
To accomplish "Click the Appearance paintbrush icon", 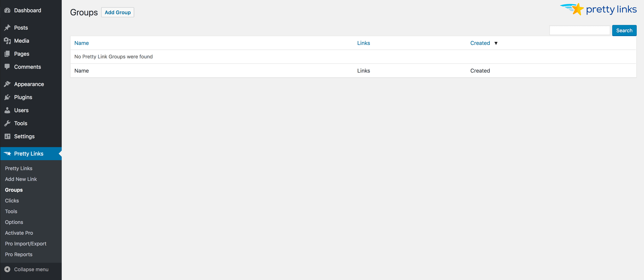I will (x=7, y=84).
